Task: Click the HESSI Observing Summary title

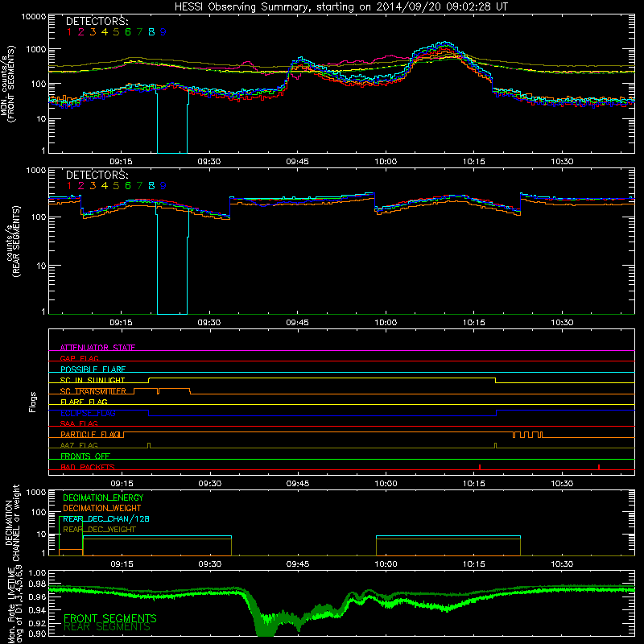Action: point(341,6)
